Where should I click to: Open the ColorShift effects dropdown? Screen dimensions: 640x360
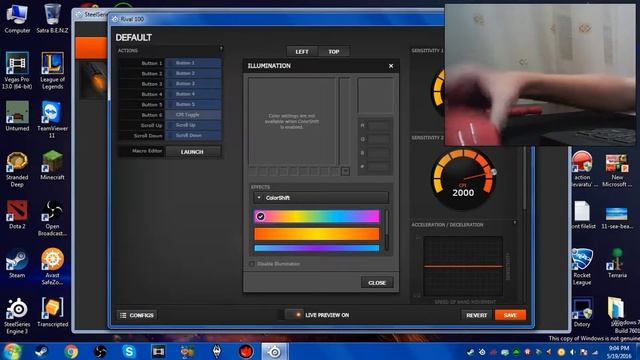click(321, 198)
